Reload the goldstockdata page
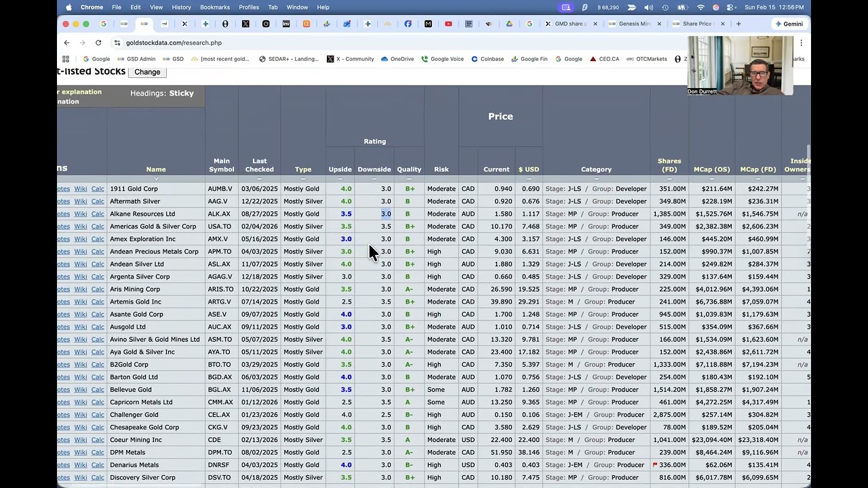 (x=98, y=43)
